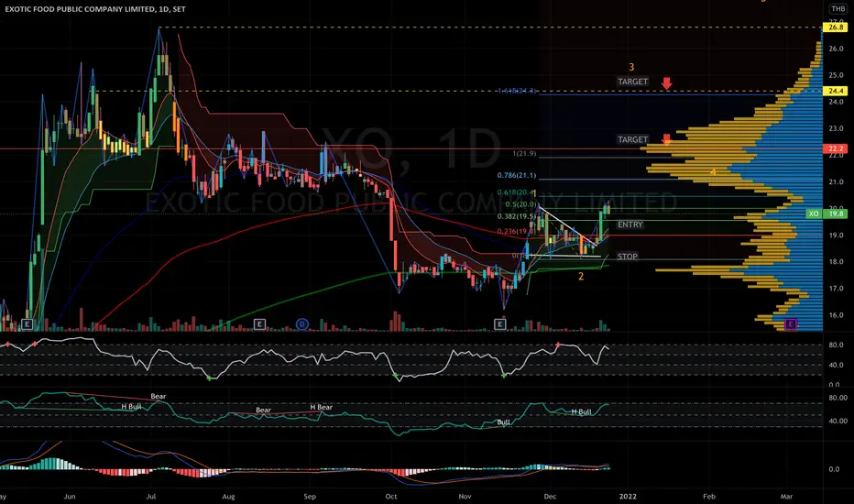Click Aug on the time axis
Viewport: 854px width, 504px height.
229,497
